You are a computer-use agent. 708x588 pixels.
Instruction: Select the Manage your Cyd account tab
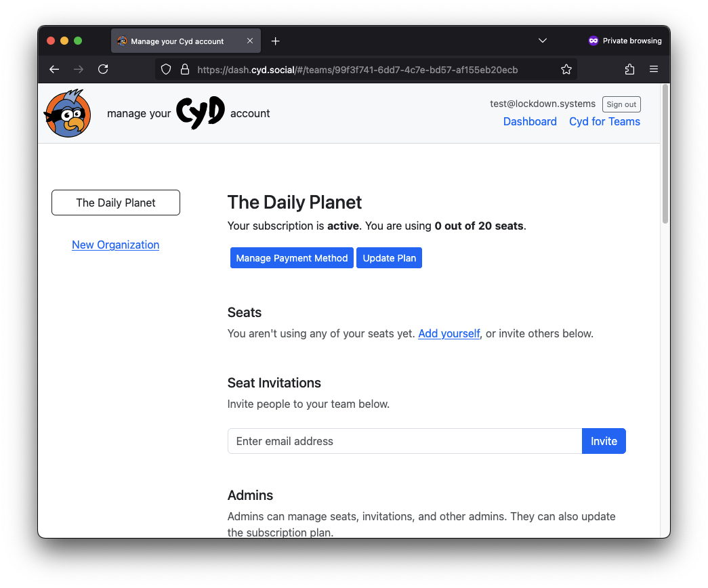(x=176, y=41)
